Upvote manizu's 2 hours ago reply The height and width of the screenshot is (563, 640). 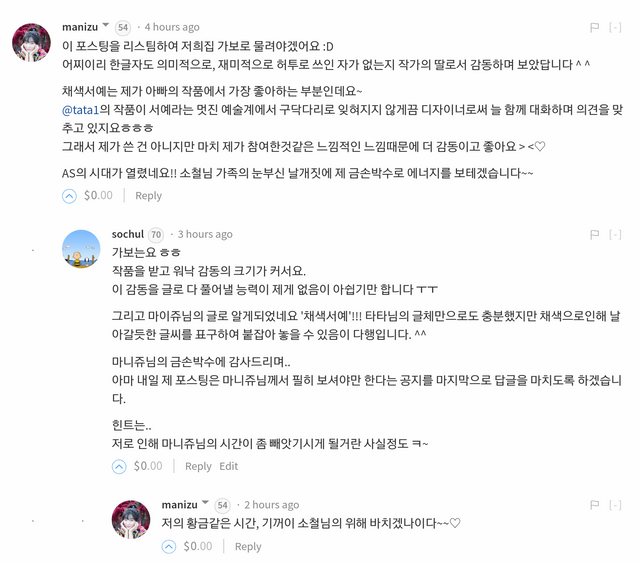coord(169,546)
